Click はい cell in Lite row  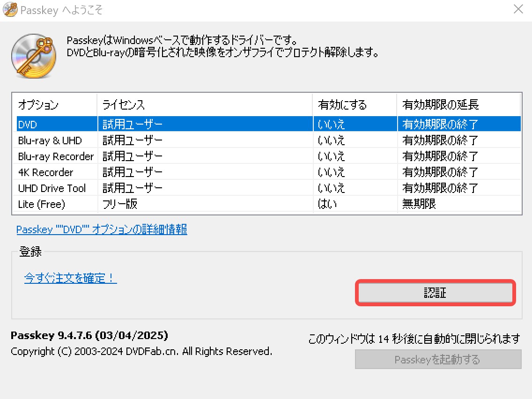pyautogui.click(x=327, y=204)
